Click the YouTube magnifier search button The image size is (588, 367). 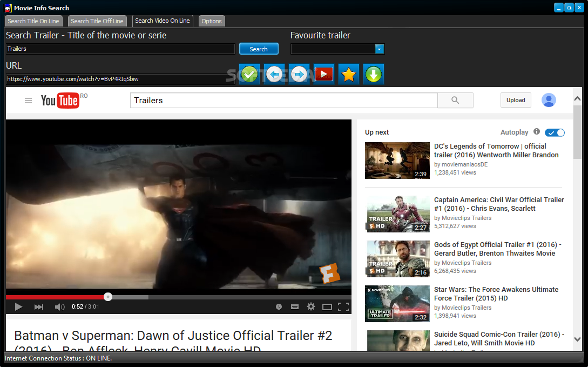tap(455, 100)
